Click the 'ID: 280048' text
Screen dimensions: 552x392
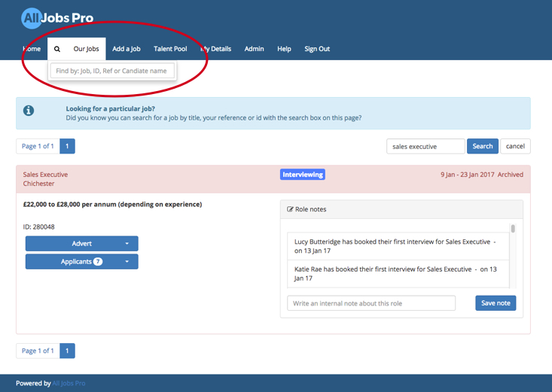(x=38, y=227)
